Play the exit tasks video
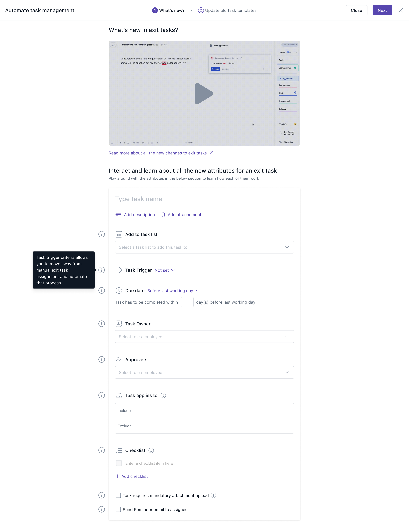Viewport: 409px width, 532px height. click(204, 93)
